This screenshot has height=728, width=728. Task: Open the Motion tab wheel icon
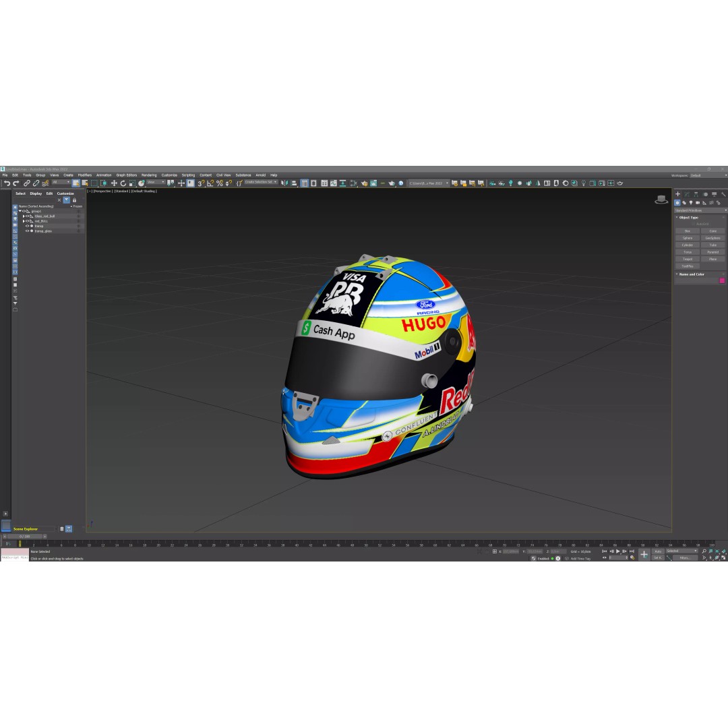[x=705, y=194]
